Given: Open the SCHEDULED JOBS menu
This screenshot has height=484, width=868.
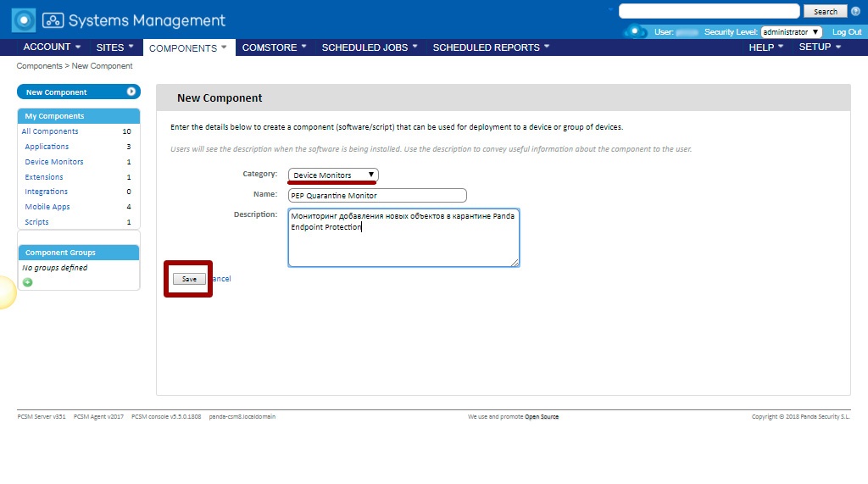Looking at the screenshot, I should coord(370,47).
